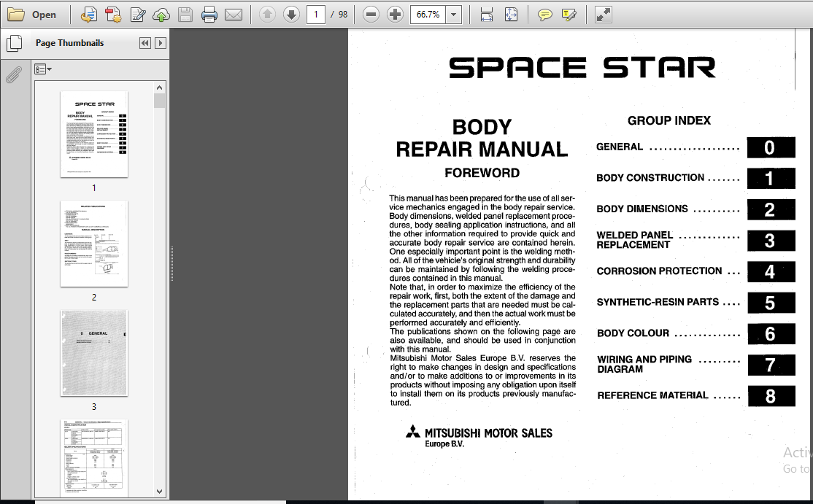Click the CORROSION PROTECTION index entry
This screenshot has height=504, width=813.
(659, 271)
